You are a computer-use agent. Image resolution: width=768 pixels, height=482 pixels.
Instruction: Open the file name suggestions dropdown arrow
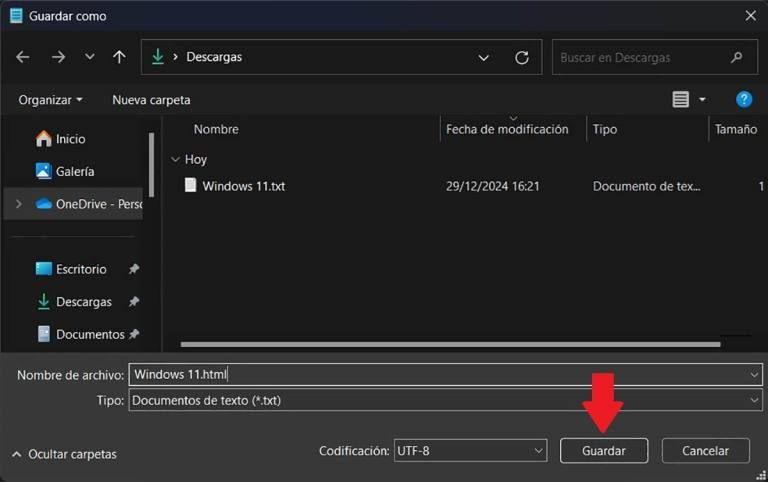point(754,375)
